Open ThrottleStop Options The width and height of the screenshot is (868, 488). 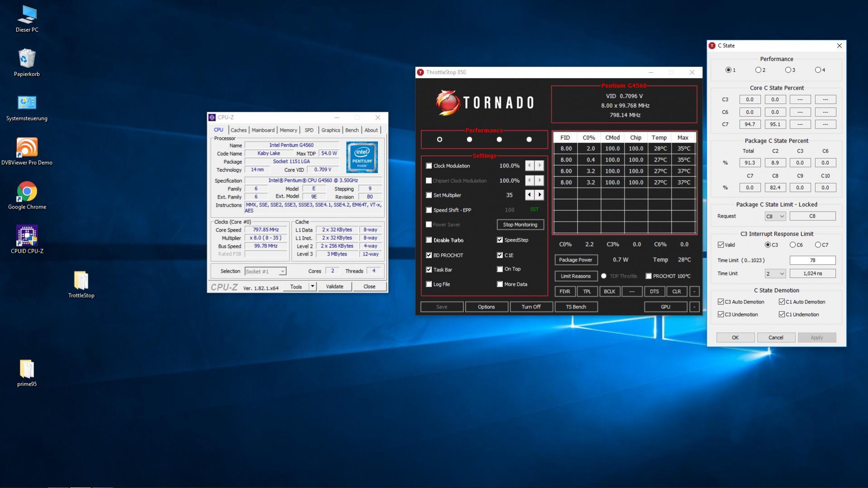coord(486,307)
